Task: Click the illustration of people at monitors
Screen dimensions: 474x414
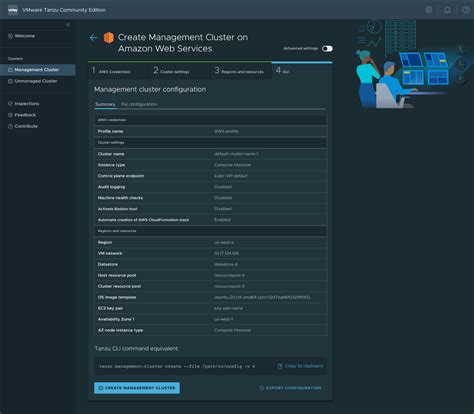Action: click(413, 64)
